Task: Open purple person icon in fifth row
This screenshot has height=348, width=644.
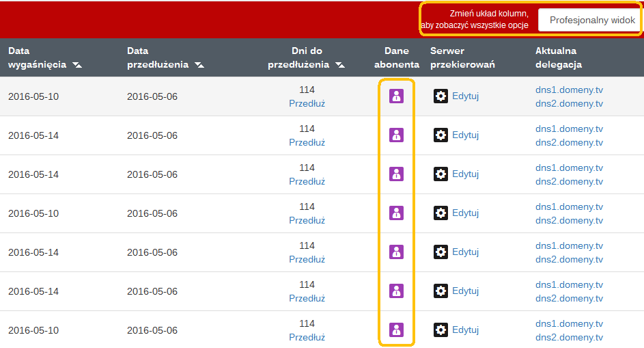Action: (x=396, y=252)
